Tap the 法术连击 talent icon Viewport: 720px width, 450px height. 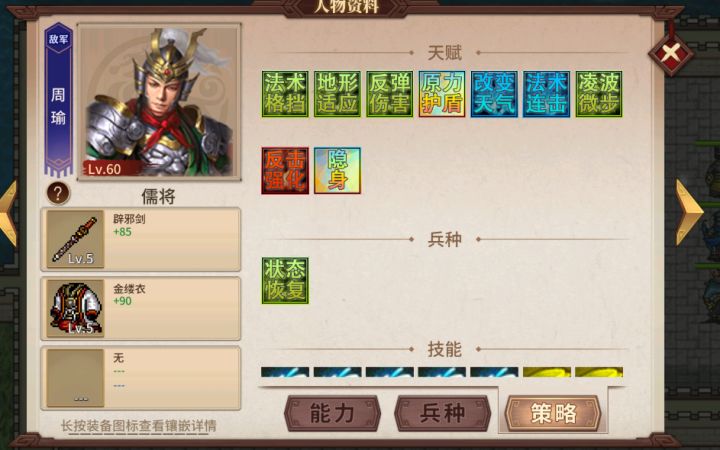(546, 94)
